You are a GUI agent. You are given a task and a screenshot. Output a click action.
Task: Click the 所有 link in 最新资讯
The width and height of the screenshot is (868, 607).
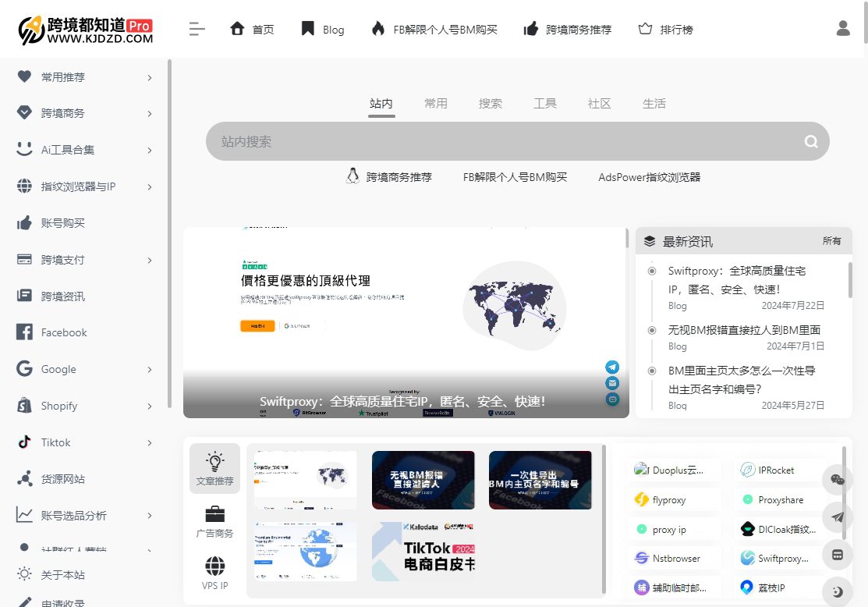pos(831,241)
